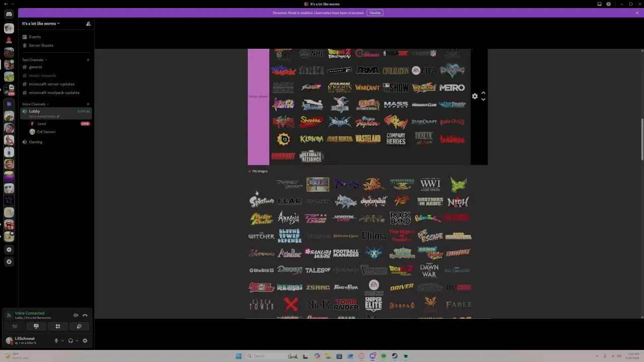Open File Explorer from taskbar
This screenshot has height=362, width=644.
(x=328, y=356)
